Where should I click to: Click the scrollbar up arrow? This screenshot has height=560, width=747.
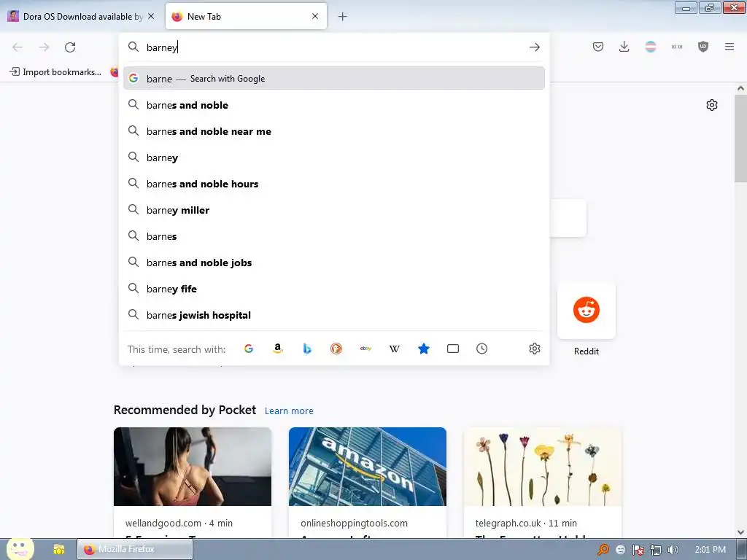(740, 88)
